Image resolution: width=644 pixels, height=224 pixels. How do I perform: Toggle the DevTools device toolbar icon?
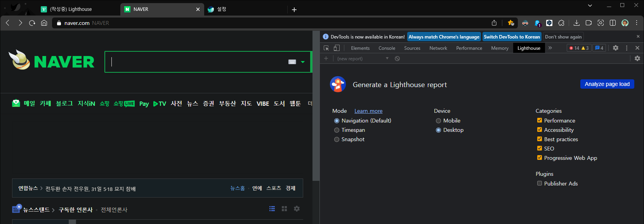tap(337, 48)
